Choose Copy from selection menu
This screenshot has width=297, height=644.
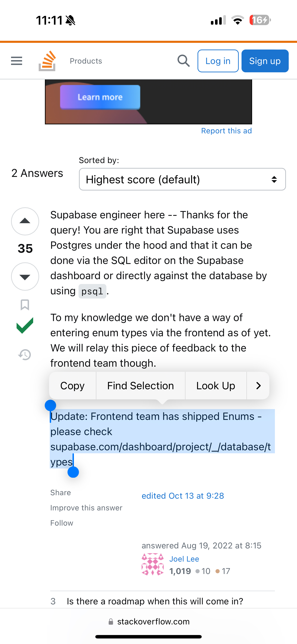pos(73,386)
